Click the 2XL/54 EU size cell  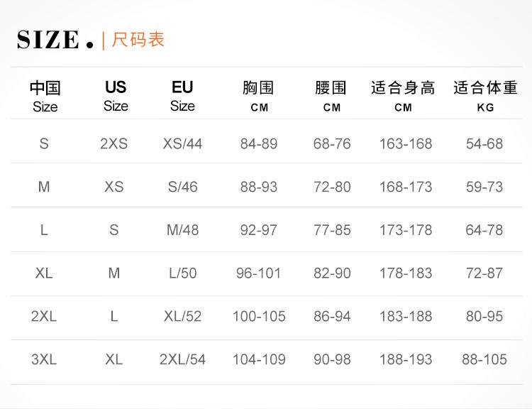[x=182, y=359]
